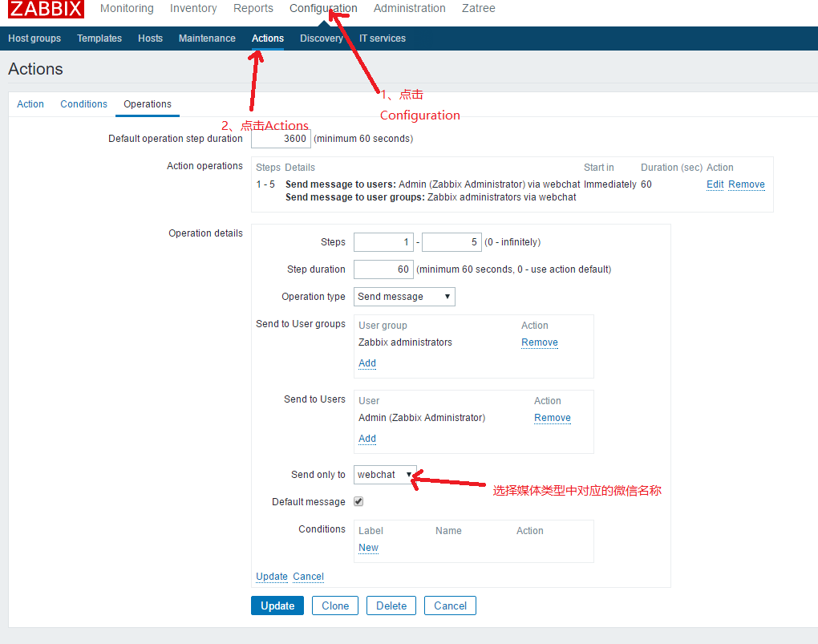Focus Default operation step duration field
Screen dimensions: 818x644
[281, 139]
